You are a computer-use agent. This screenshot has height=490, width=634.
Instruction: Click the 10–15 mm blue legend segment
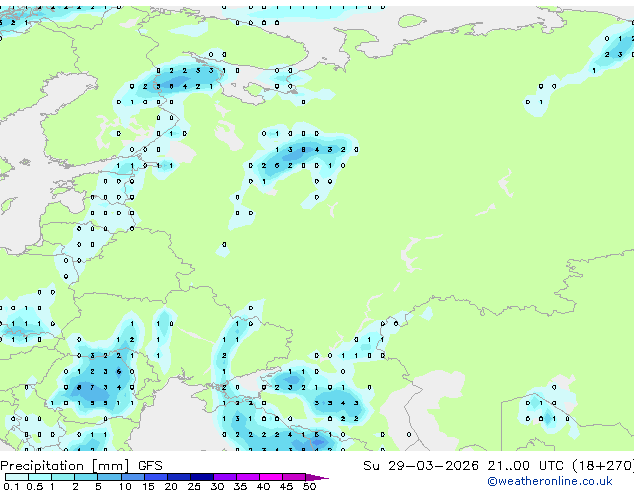coord(133,477)
